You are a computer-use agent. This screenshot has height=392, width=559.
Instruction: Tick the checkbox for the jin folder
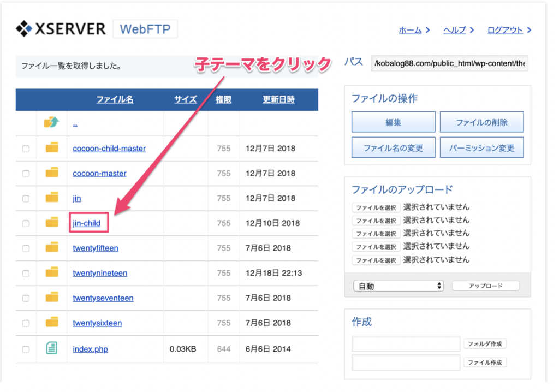[26, 199]
